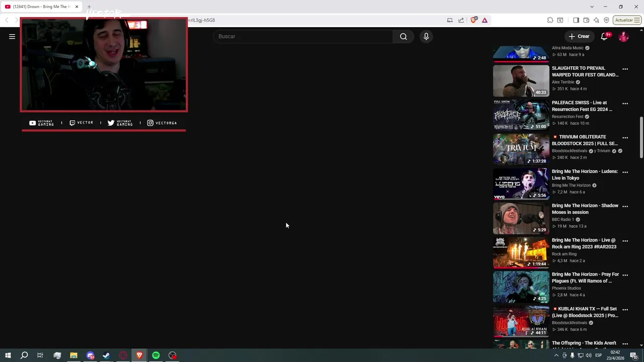
Task: Open the account avatar menu
Action: [623, 36]
